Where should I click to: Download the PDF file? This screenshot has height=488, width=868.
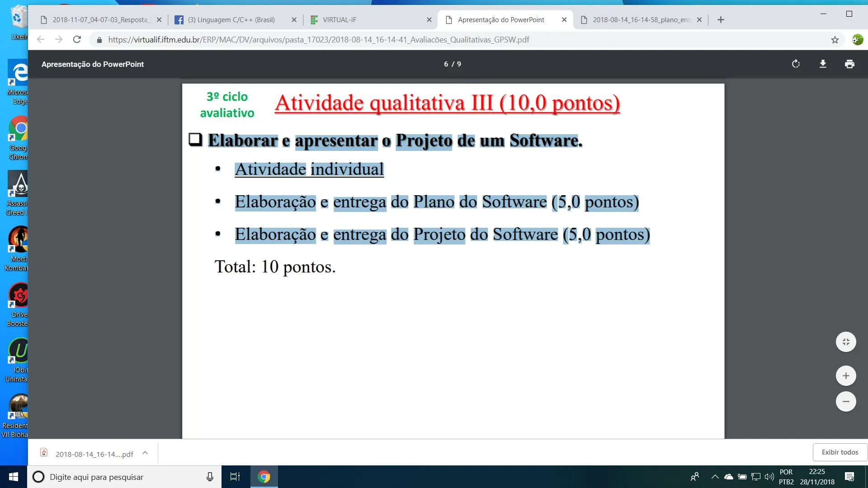[823, 64]
